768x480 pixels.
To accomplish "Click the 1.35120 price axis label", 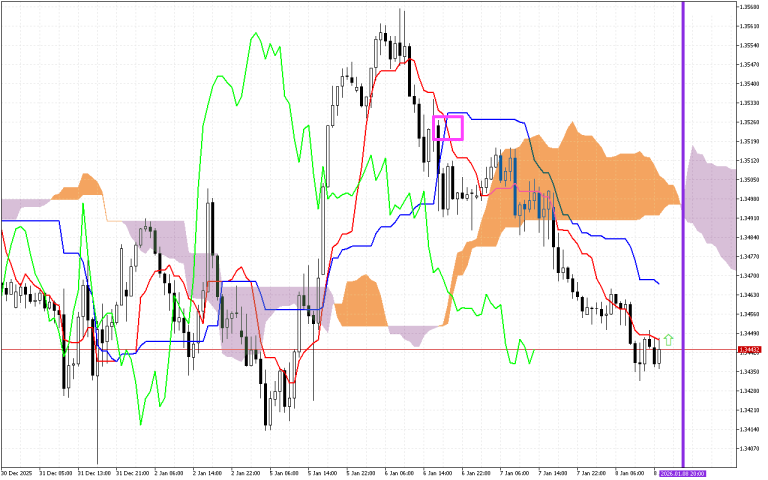I will [749, 160].
